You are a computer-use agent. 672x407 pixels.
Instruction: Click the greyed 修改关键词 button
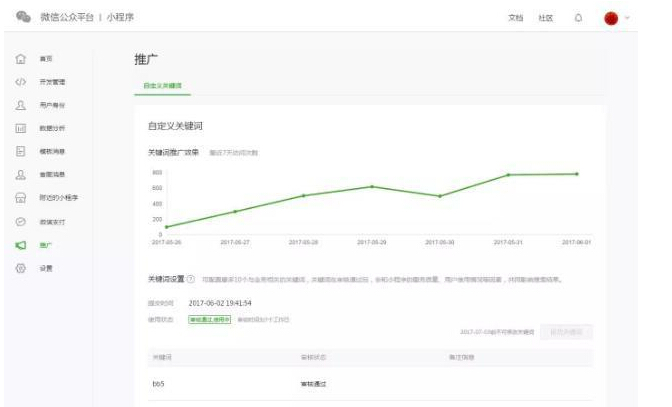tap(566, 332)
